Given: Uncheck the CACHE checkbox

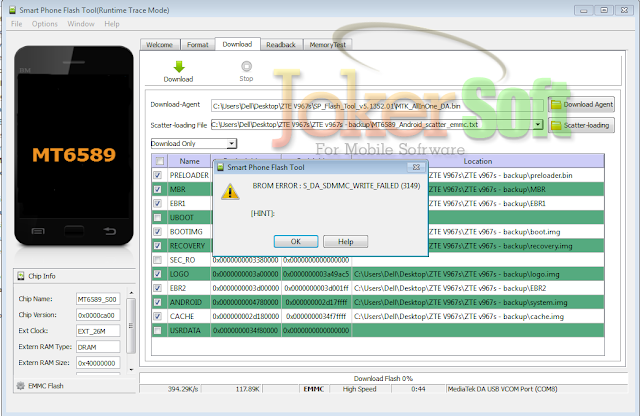Looking at the screenshot, I should (158, 316).
